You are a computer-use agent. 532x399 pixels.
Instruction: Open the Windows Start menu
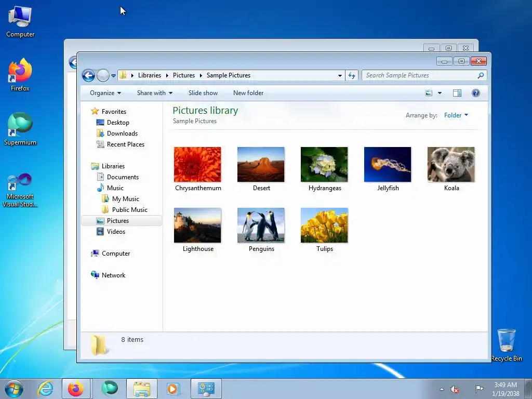[14, 389]
